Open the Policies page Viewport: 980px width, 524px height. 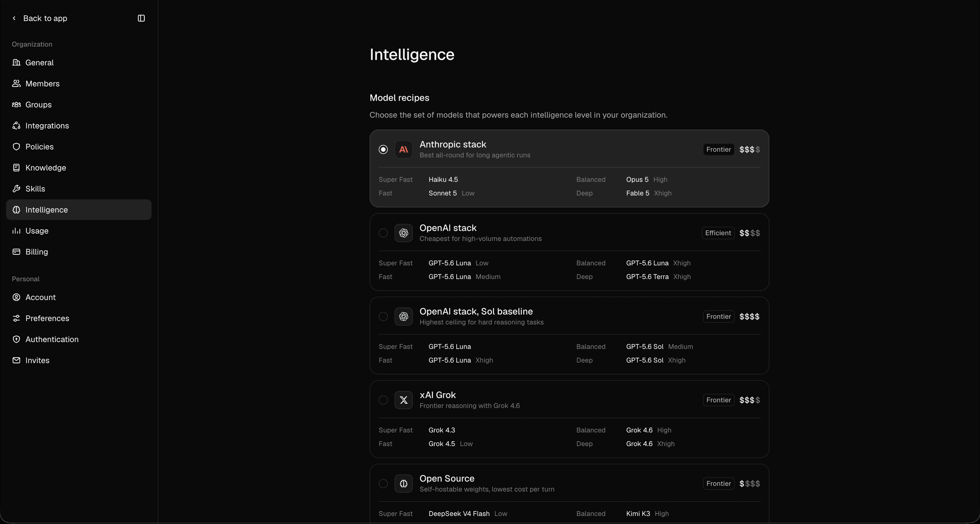click(79, 147)
